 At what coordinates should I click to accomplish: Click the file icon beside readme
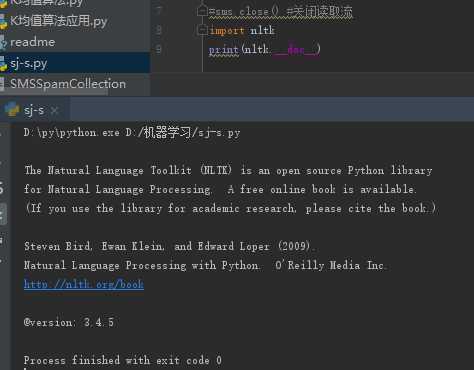[3, 43]
